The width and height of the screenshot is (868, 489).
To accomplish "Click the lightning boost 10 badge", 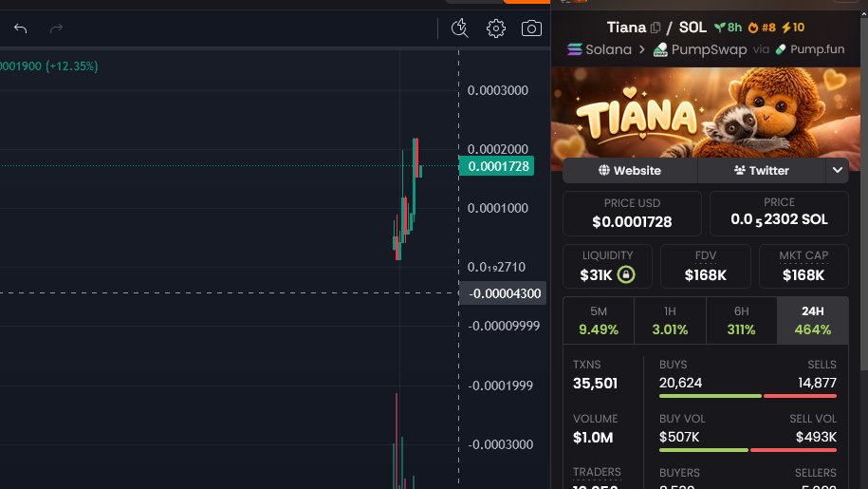I will click(x=793, y=28).
